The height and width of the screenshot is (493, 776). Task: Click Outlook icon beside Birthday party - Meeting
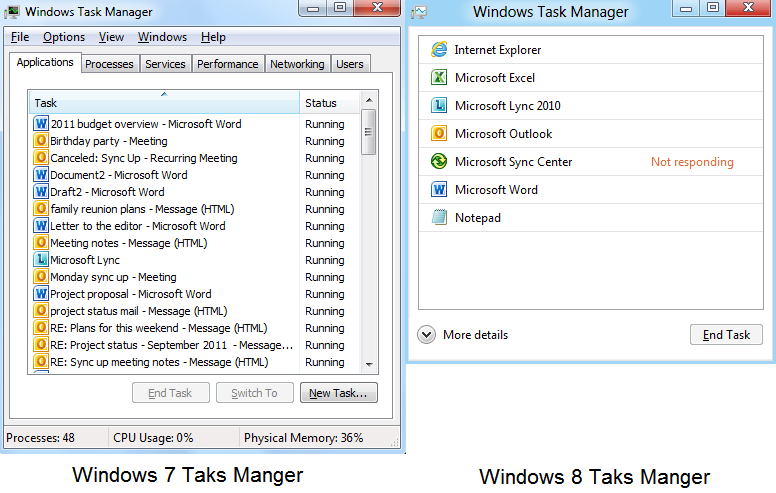[41, 141]
